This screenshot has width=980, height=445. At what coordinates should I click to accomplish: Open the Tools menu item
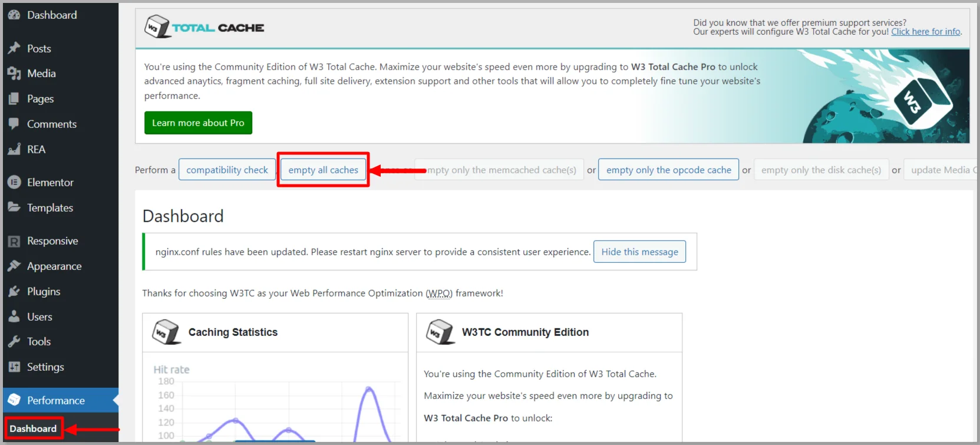point(60,342)
